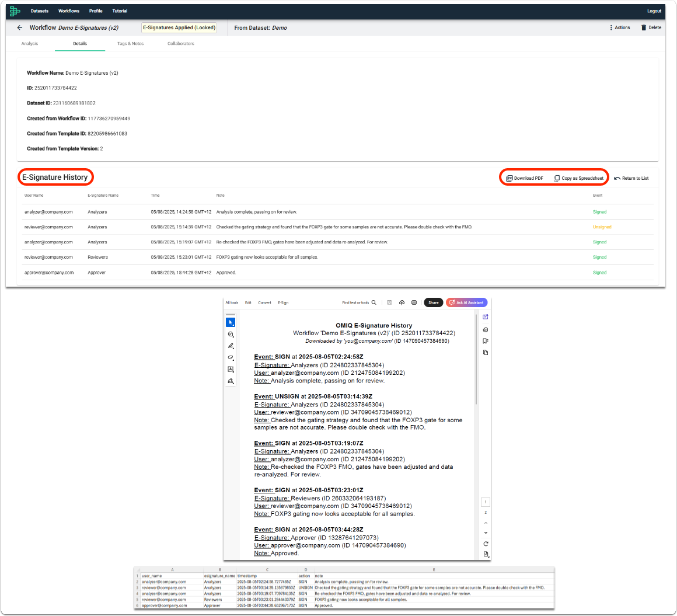This screenshot has width=677, height=616.
Task: Download the signature history PDF
Action: [525, 179]
